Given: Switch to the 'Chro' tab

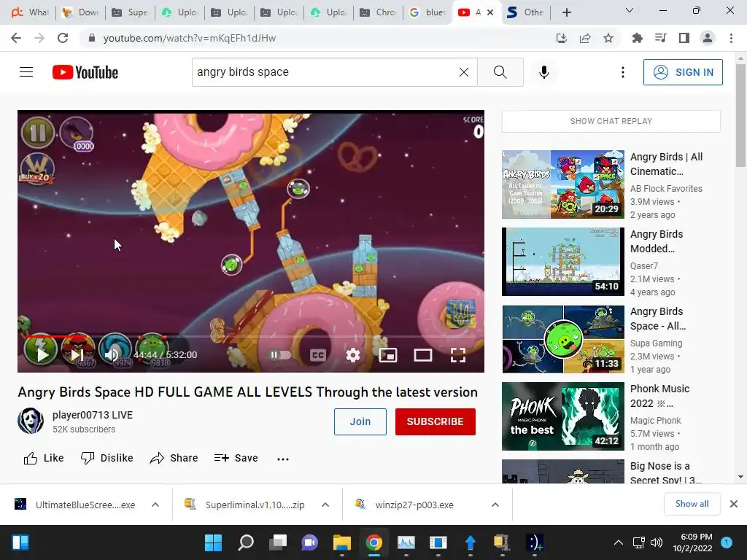Looking at the screenshot, I should (378, 12).
